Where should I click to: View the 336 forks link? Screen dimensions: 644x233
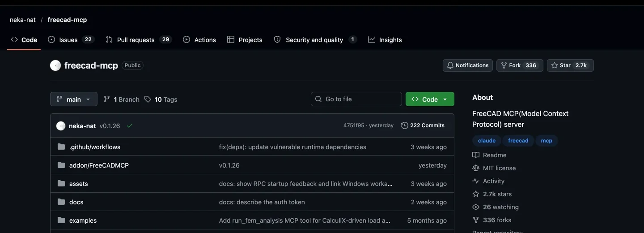(492, 220)
